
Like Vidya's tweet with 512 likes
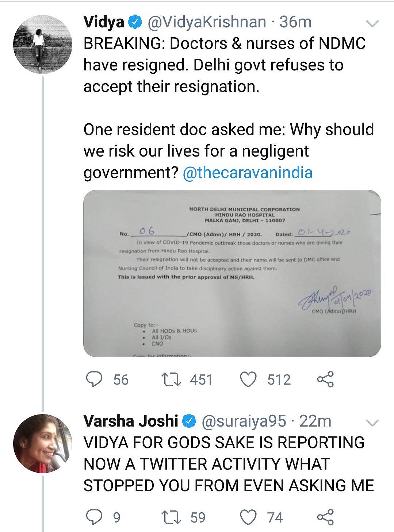coord(249,379)
